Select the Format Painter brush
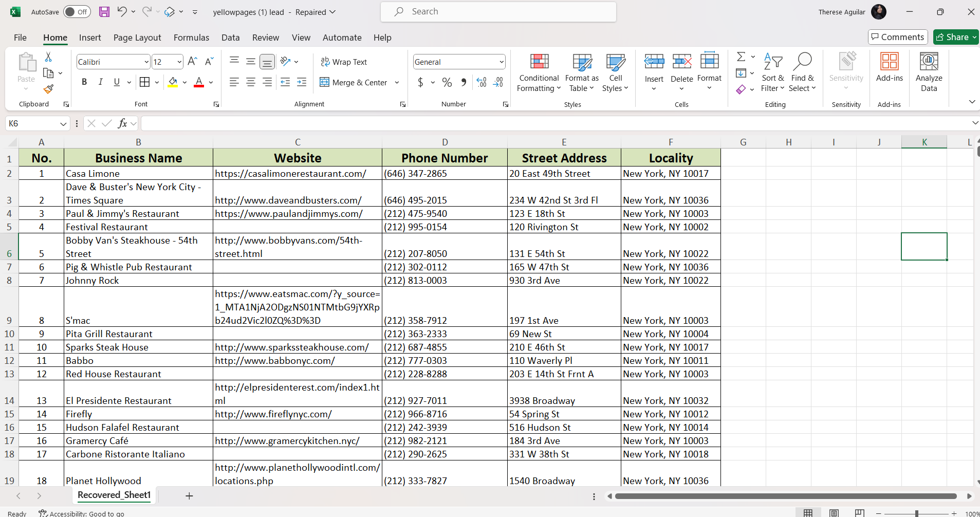Image resolution: width=980 pixels, height=517 pixels. coord(48,89)
